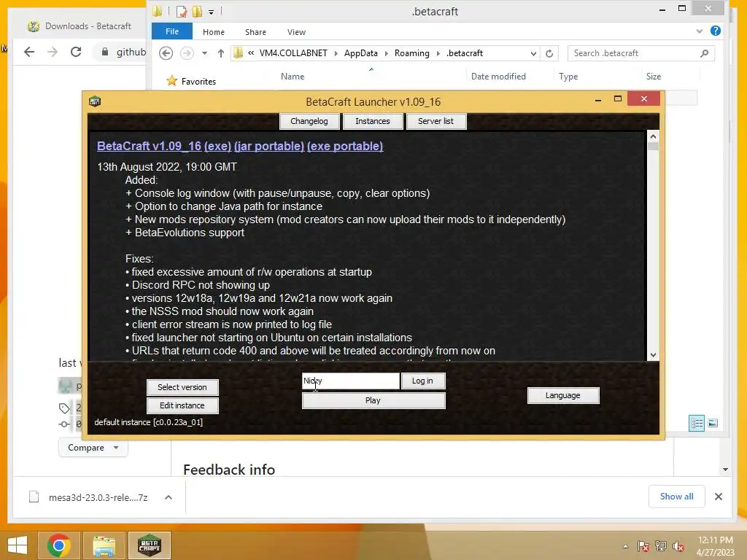The image size is (747, 560).
Task: Sort by the Type column header
Action: (x=568, y=76)
